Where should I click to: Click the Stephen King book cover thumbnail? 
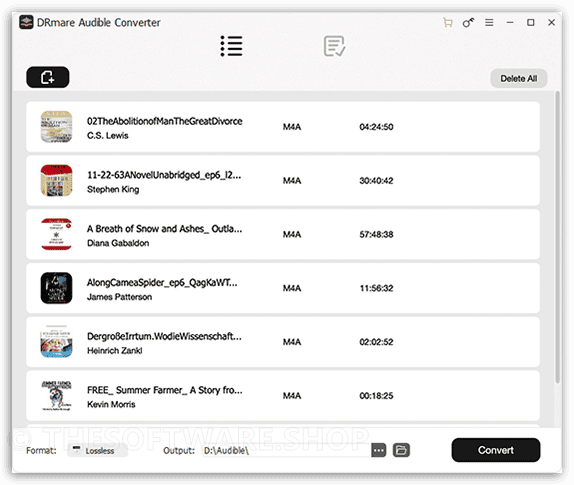point(56,180)
